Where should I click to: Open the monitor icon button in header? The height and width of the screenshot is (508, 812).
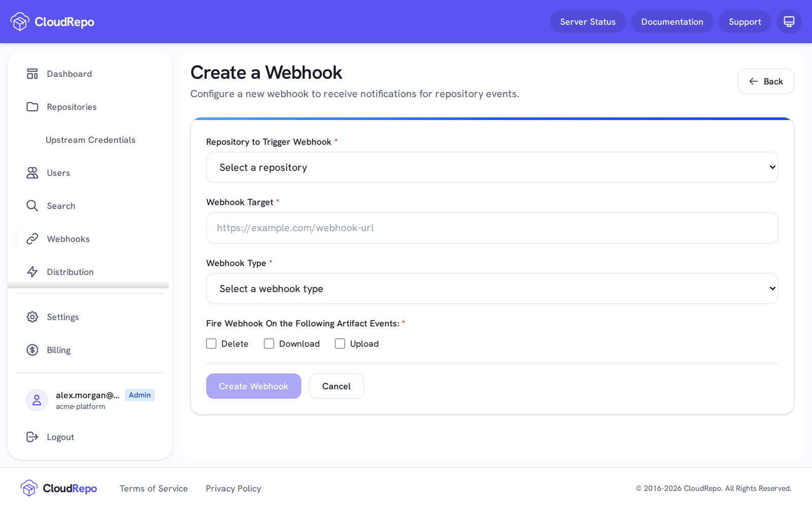[789, 22]
